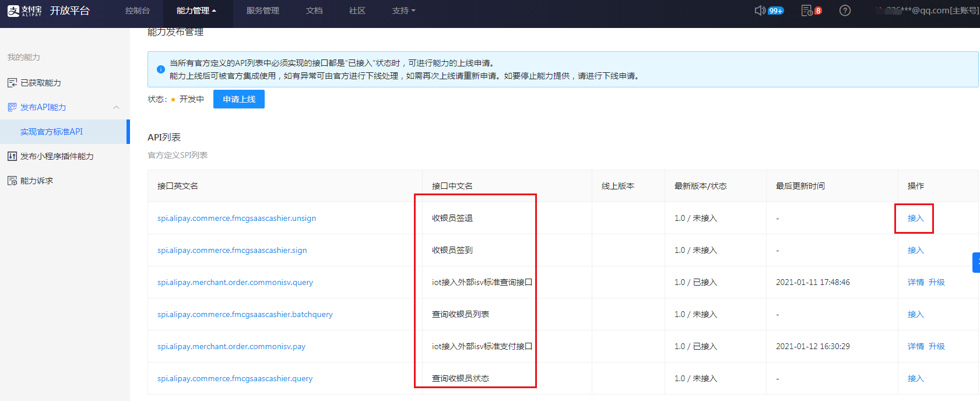980x401 pixels.
Task: Open the 文档 navigation item
Action: 314,10
